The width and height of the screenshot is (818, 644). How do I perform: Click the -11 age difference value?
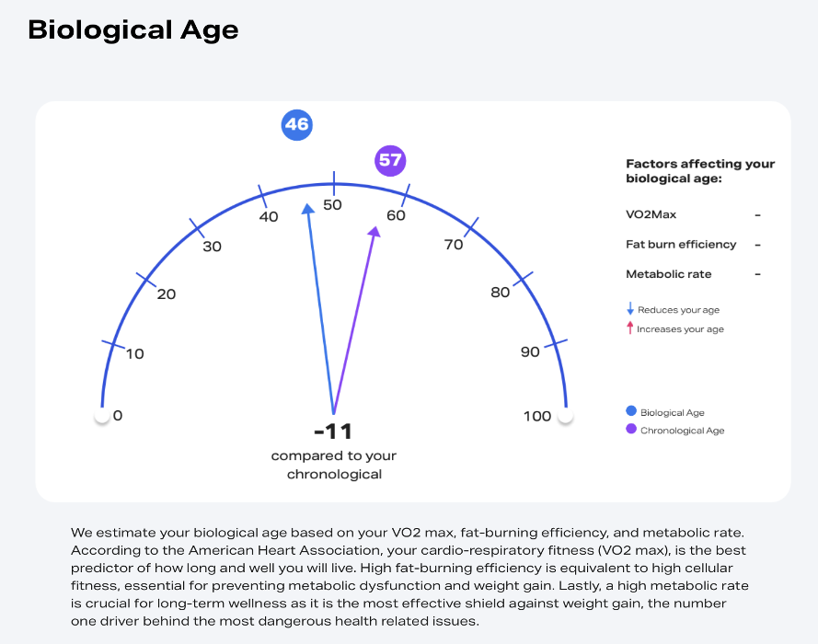coord(333,431)
